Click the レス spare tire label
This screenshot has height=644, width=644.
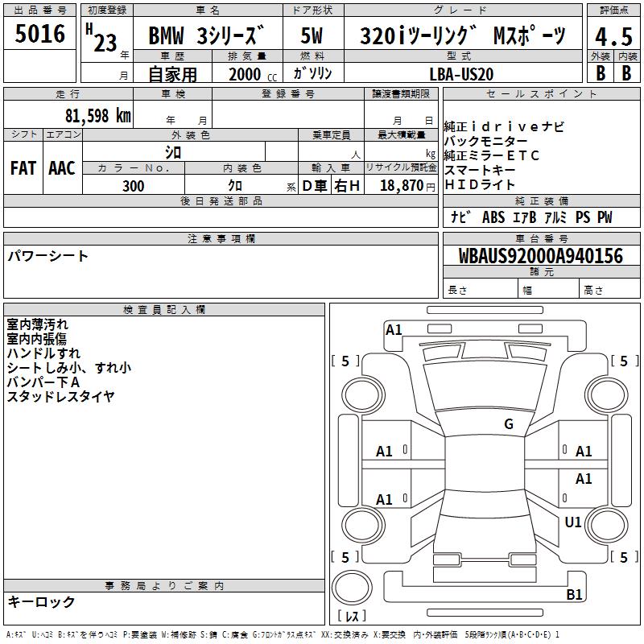coord(352,616)
